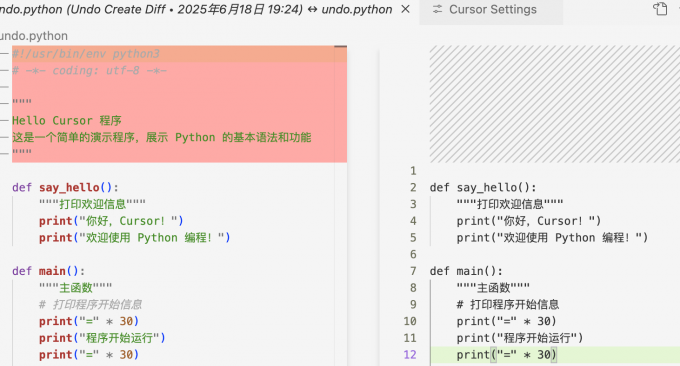Click 'def main():' on right pane line 7

(x=466, y=271)
